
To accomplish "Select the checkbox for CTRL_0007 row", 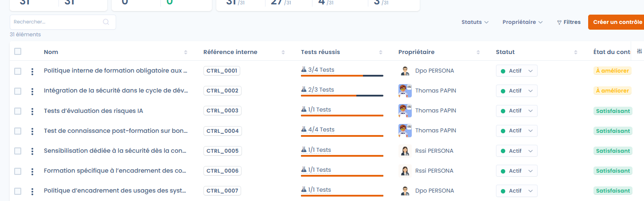I will (18, 191).
